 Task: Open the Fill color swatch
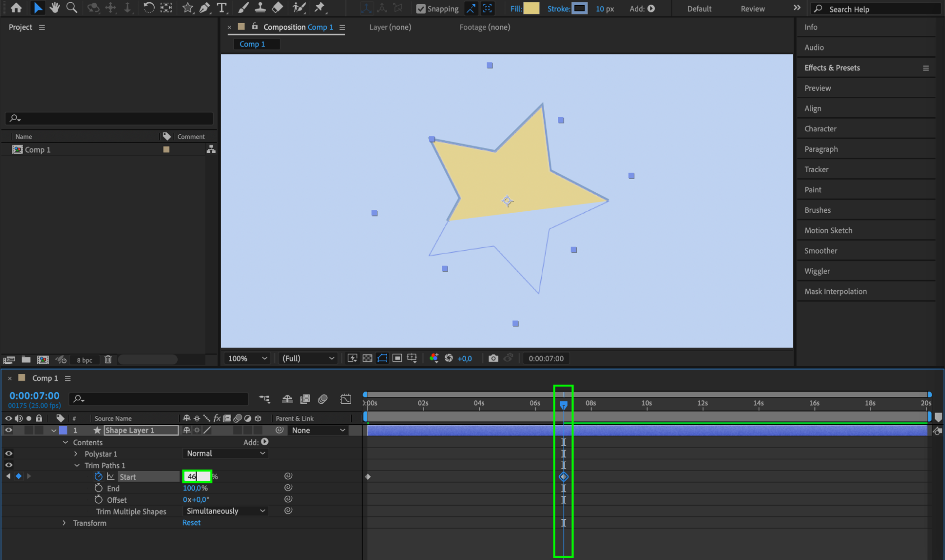[x=531, y=9]
